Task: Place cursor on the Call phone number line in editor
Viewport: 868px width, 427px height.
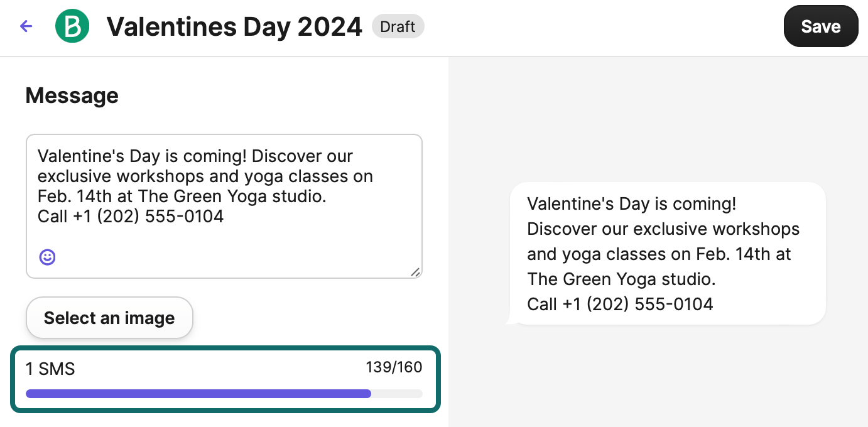Action: [131, 217]
